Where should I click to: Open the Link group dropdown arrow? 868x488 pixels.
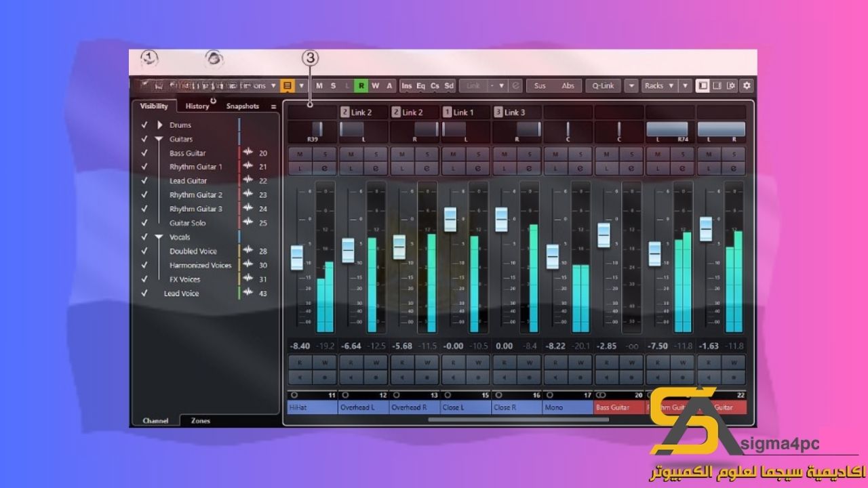coord(502,86)
